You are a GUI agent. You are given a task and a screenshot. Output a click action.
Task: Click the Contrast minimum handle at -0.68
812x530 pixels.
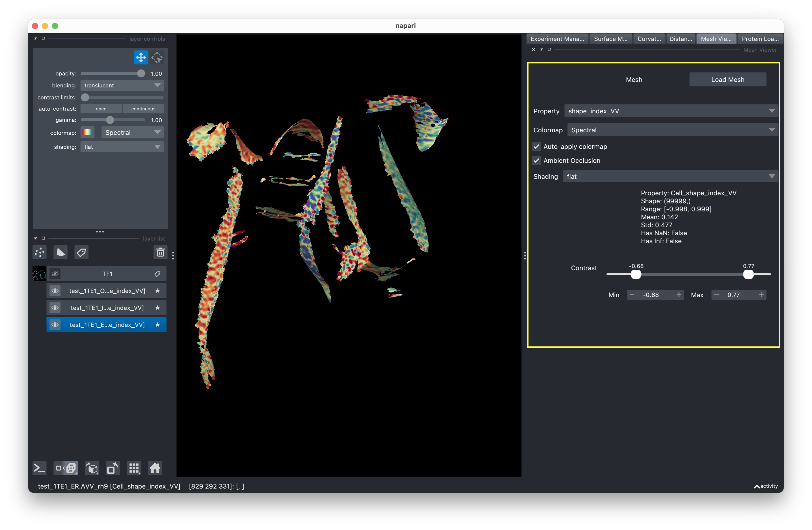tap(635, 274)
